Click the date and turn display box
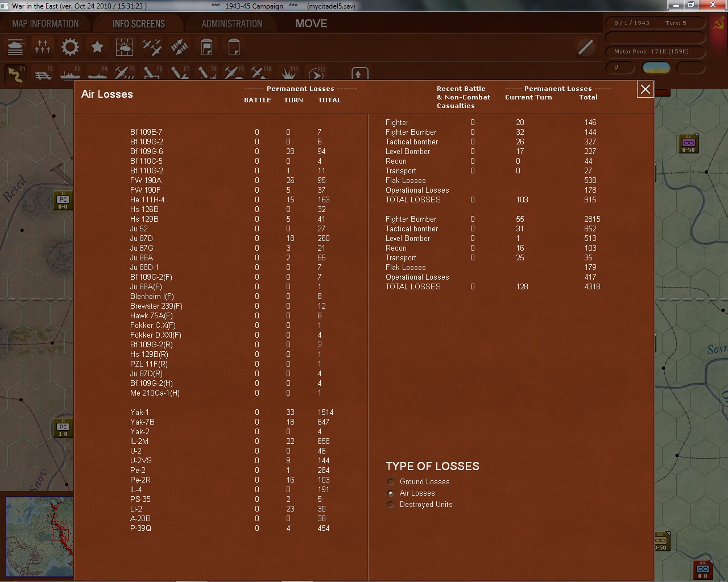Screen dimensions: 728x582 [654, 23]
